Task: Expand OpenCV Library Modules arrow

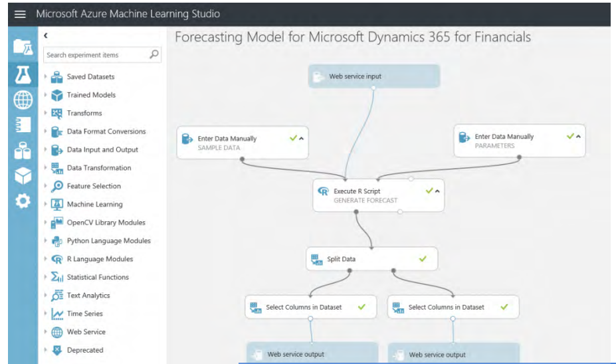Action: (x=46, y=223)
